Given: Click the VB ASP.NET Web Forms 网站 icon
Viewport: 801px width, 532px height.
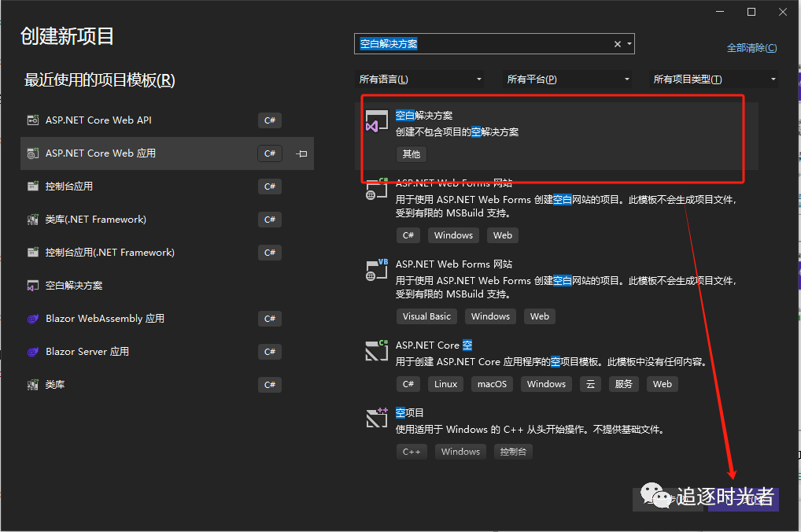Looking at the screenshot, I should tap(376, 270).
